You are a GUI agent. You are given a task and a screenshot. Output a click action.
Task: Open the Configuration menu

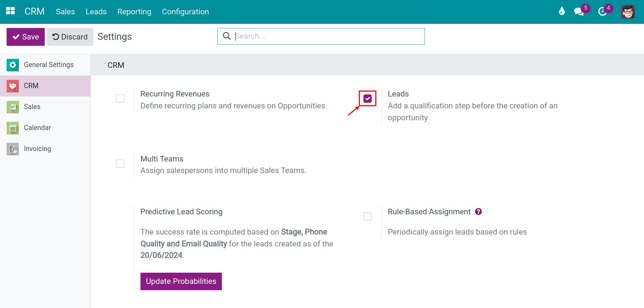tap(186, 12)
